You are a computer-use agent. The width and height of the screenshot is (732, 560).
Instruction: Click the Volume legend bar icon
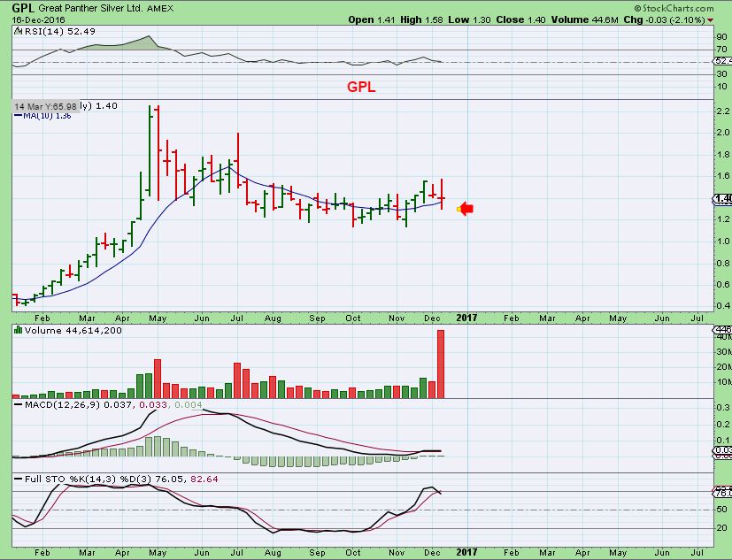(18, 330)
